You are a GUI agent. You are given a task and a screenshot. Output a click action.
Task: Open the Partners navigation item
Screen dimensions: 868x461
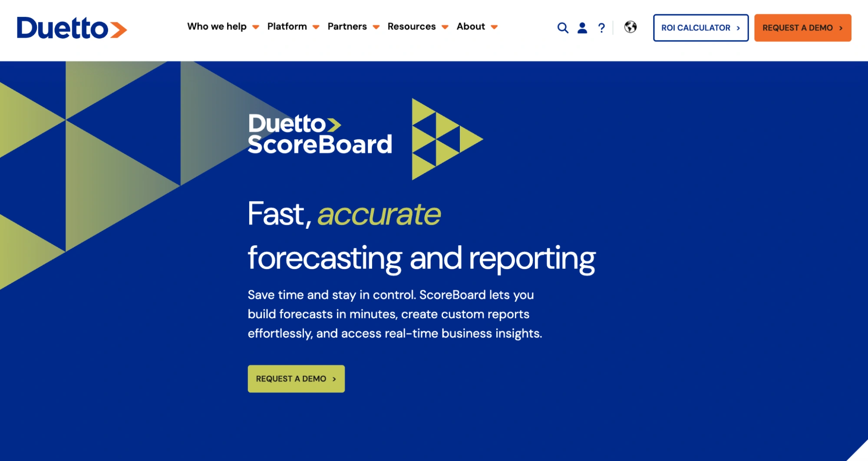point(347,26)
